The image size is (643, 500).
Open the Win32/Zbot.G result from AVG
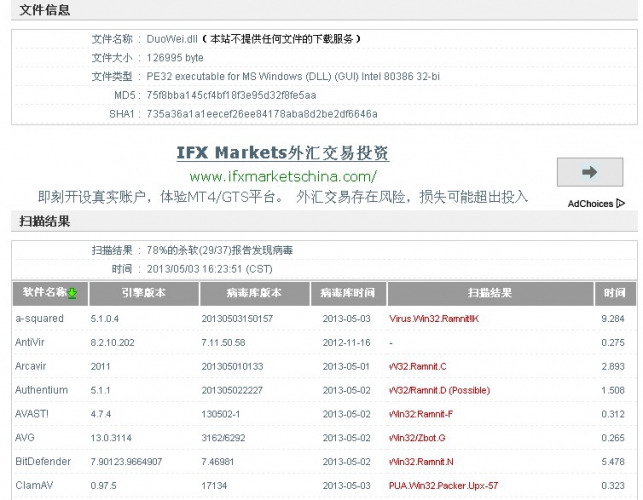point(418,438)
